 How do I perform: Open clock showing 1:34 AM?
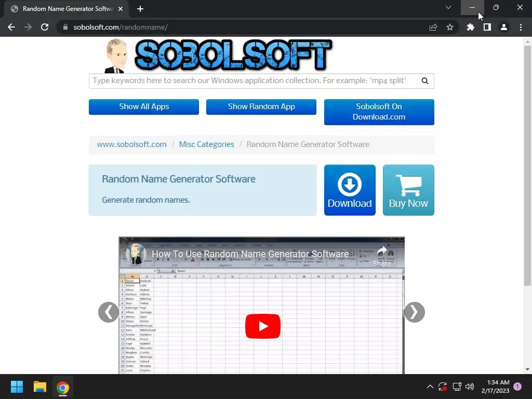(495, 387)
